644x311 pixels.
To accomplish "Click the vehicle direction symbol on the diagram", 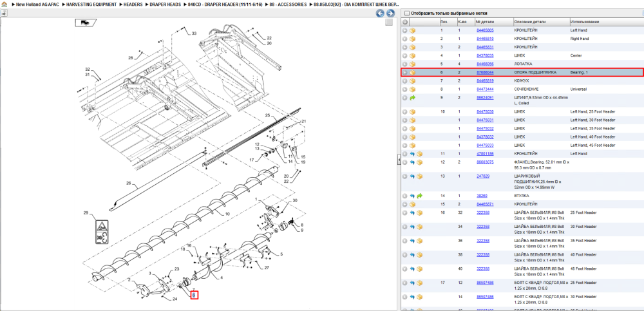I will 86,22.
